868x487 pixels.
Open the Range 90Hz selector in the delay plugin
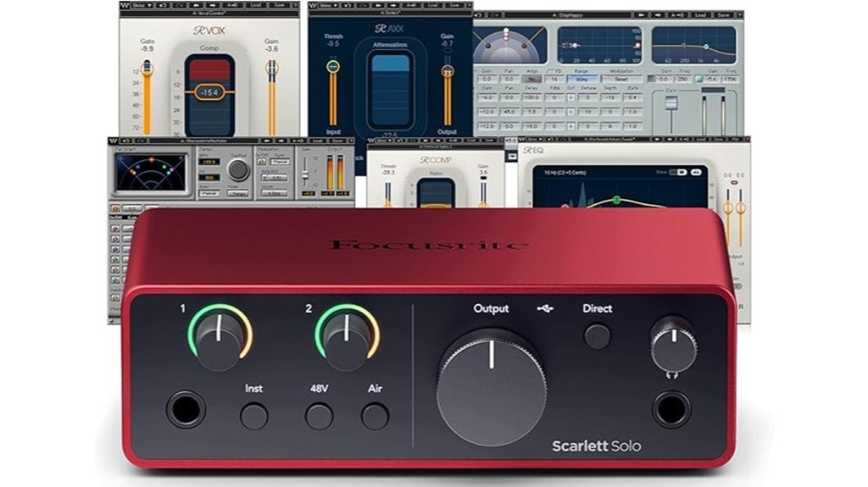(584, 79)
